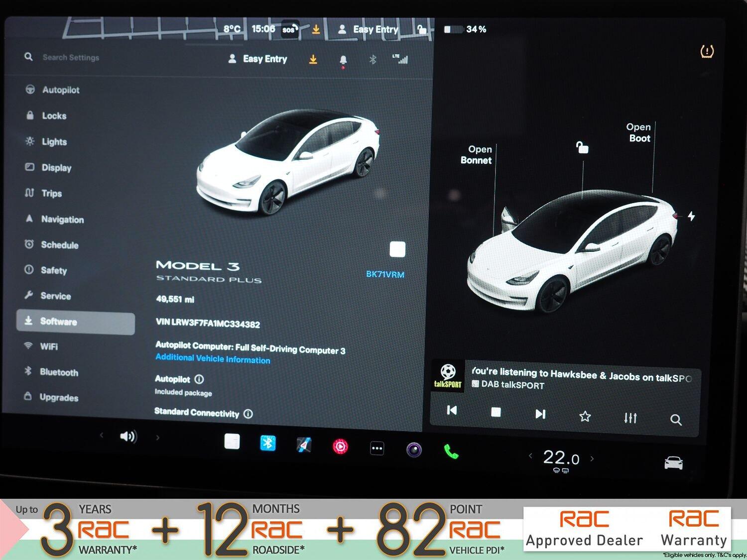The image size is (747, 560).
Task: Select Safety in the settings sidebar
Action: (53, 270)
